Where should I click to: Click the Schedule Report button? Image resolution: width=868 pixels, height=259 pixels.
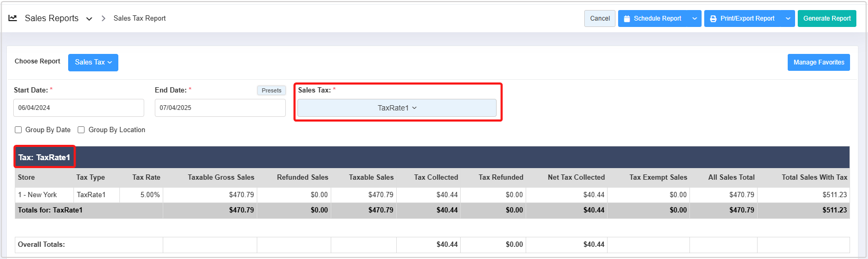tap(657, 18)
